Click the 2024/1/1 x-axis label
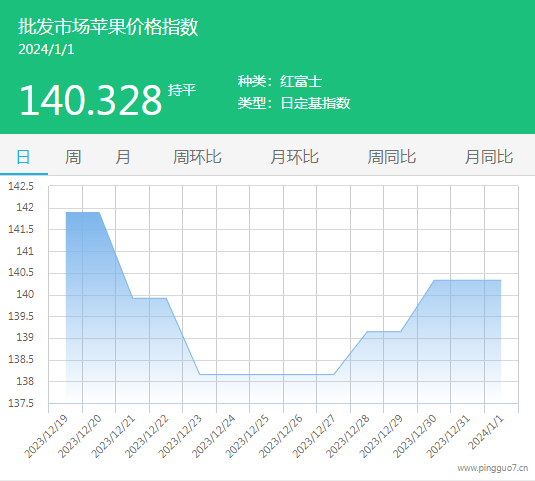 [486, 433]
